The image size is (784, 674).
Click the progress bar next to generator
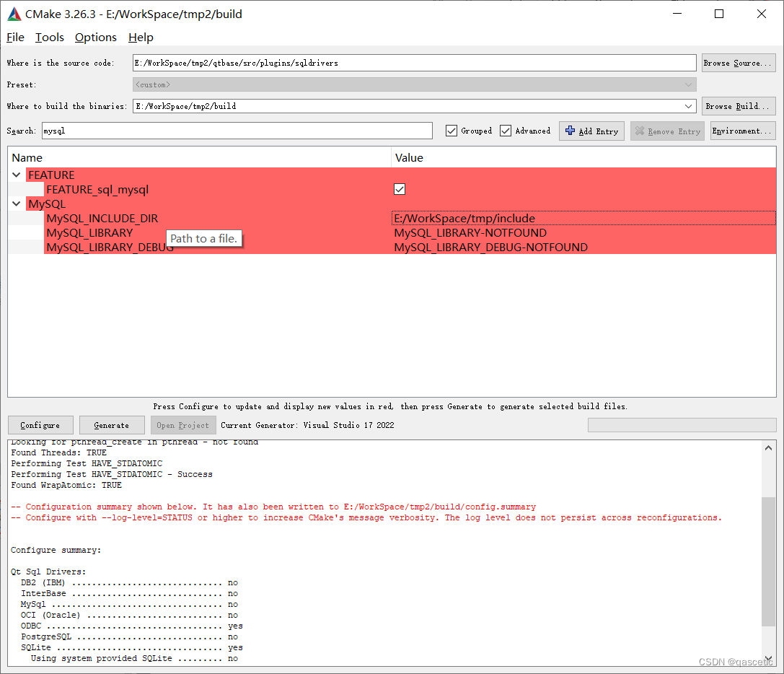[x=682, y=425]
